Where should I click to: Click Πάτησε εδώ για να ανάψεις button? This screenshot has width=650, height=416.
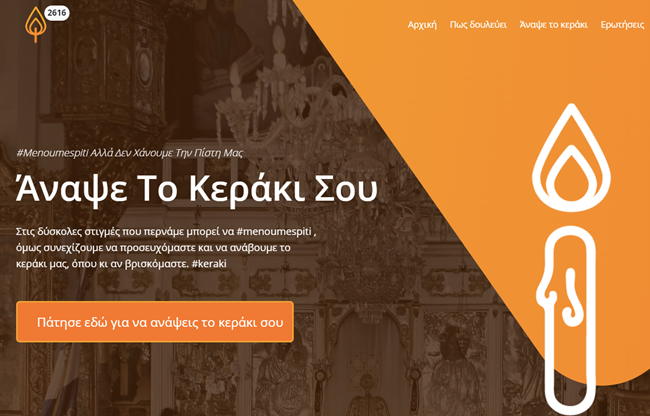tap(155, 322)
